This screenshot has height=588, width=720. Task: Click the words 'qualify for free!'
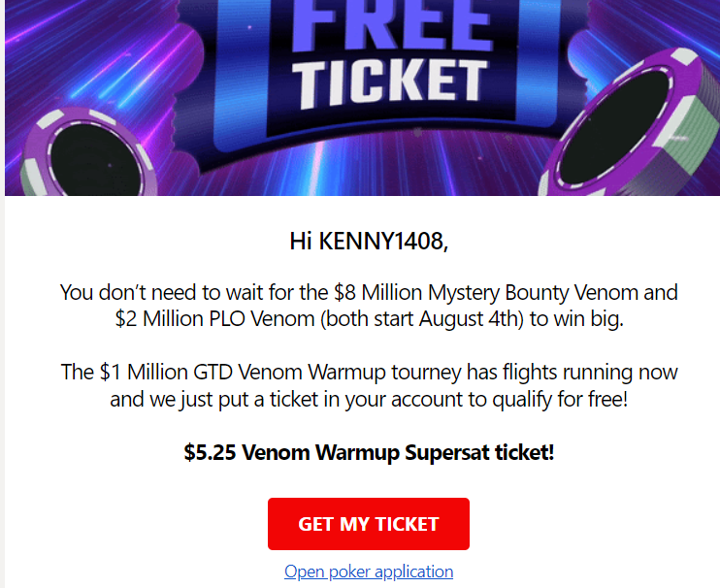click(560, 399)
